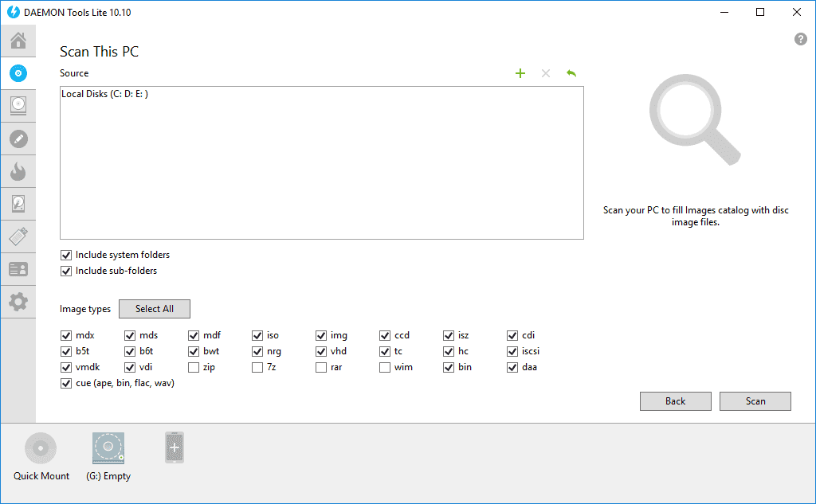This screenshot has height=504, width=816.
Task: Open the Burn flame sidebar icon
Action: coord(18,172)
